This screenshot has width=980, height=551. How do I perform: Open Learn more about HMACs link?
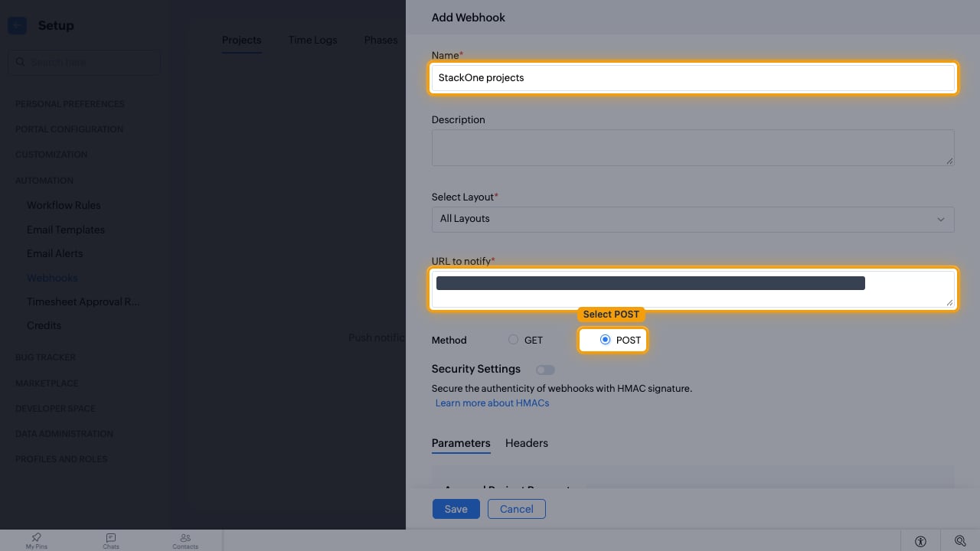[x=492, y=403]
